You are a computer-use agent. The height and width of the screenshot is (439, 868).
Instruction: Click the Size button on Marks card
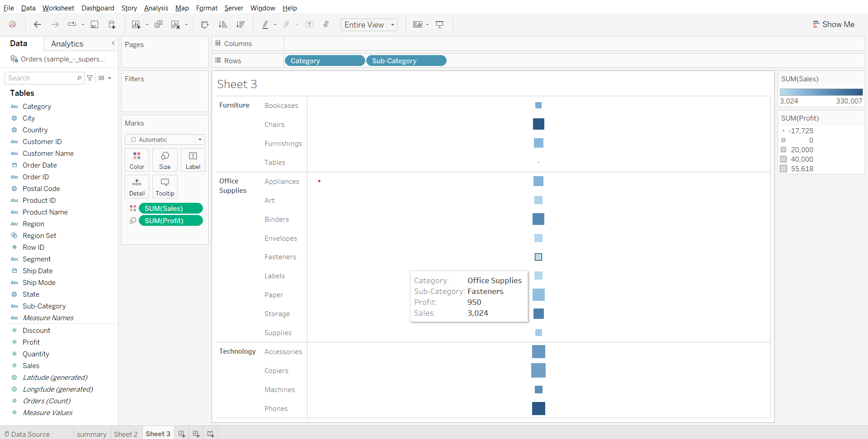tap(165, 160)
